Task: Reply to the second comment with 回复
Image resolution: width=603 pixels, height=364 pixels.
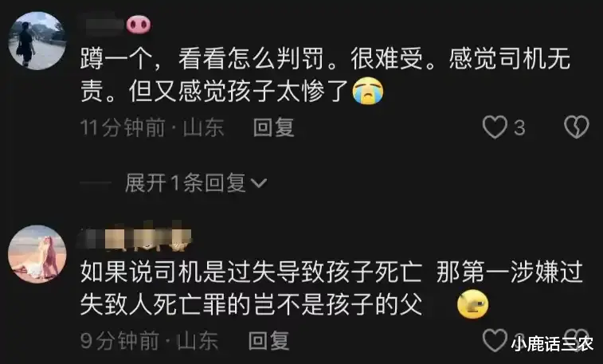Action: 268,341
